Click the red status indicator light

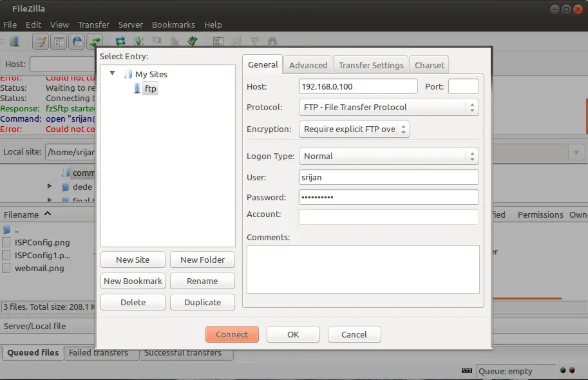point(572,370)
